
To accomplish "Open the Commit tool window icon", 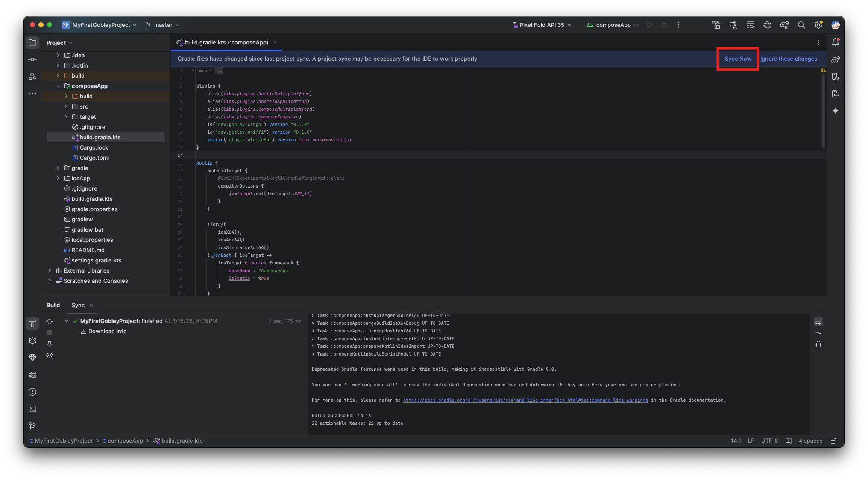I will coord(32,59).
